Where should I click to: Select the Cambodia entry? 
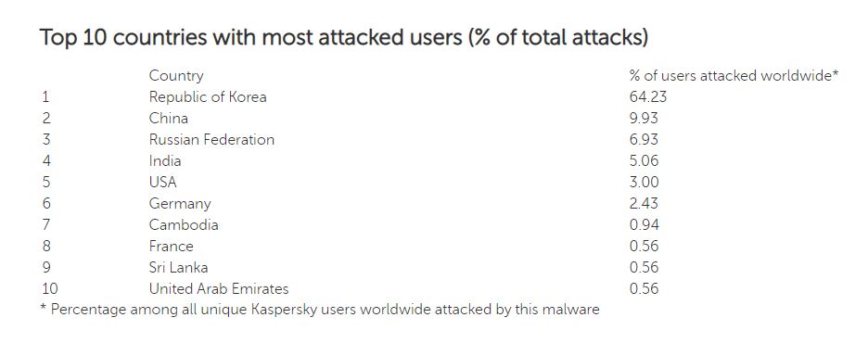point(184,224)
